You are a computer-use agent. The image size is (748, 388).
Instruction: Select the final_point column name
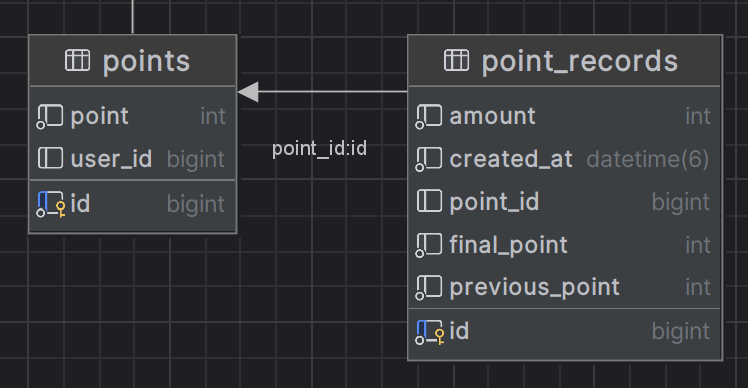click(509, 245)
